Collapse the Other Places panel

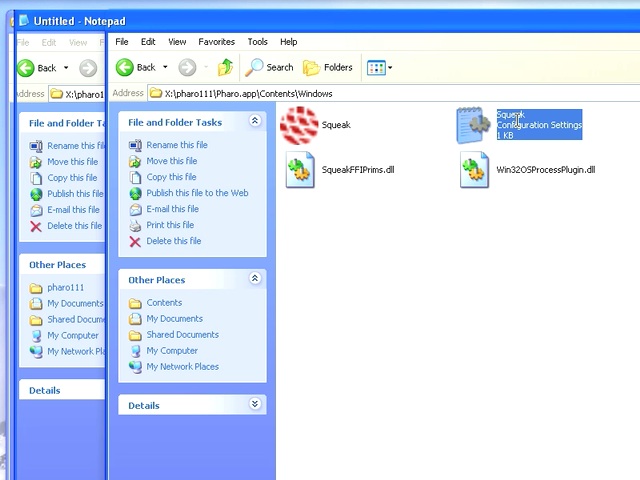[255, 278]
